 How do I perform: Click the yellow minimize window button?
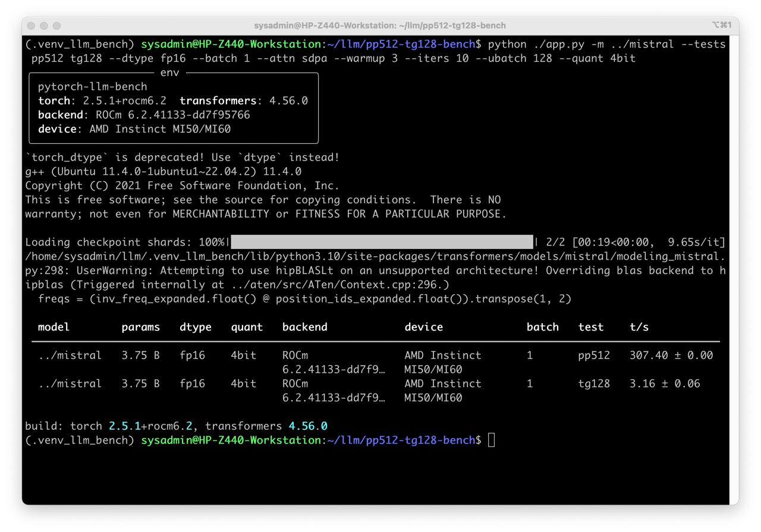pos(44,26)
